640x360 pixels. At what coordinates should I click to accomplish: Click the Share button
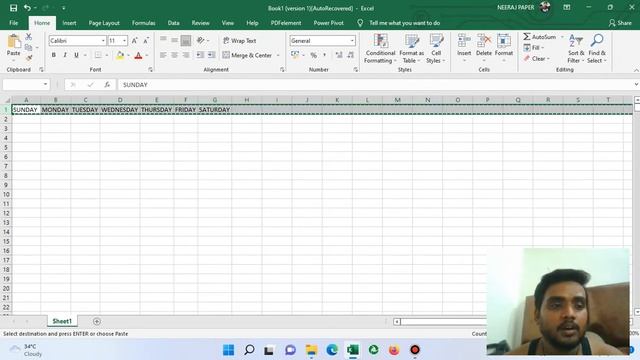click(x=620, y=23)
